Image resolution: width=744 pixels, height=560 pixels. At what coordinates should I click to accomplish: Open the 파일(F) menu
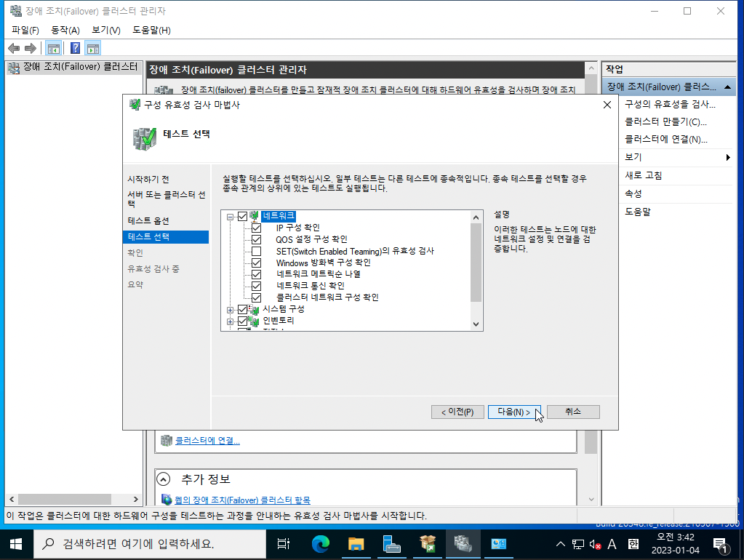click(x=25, y=31)
